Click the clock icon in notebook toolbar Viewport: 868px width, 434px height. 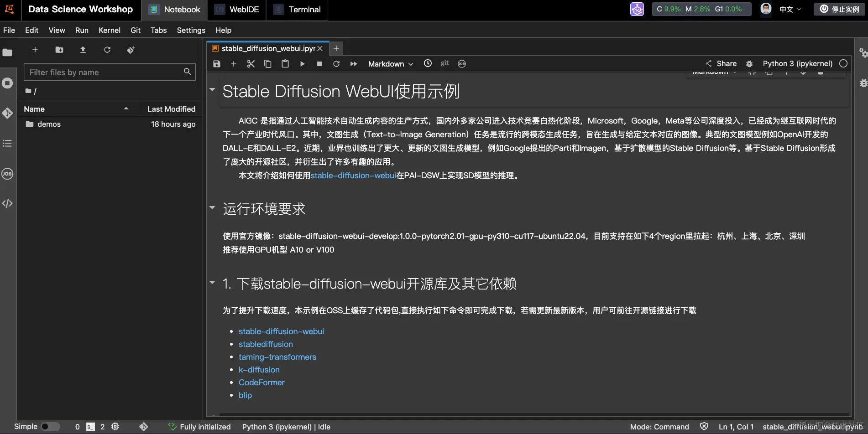click(x=428, y=63)
